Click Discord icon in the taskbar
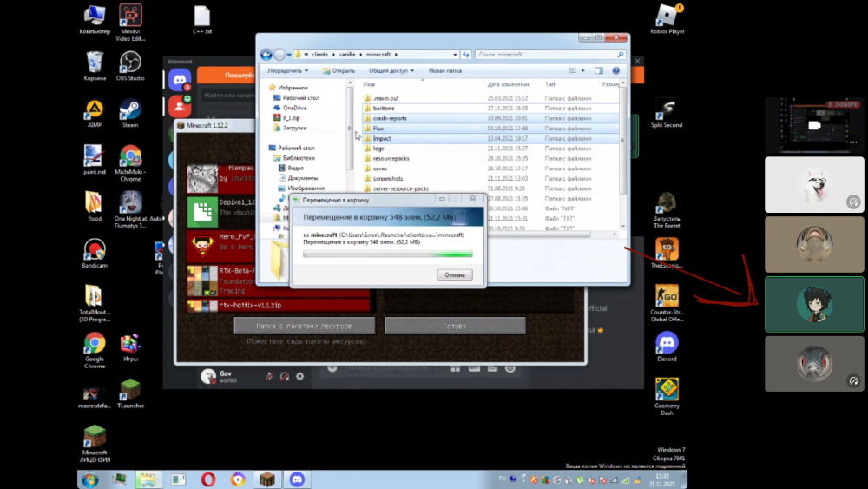Screen dimensions: 868x489 [x=297, y=479]
